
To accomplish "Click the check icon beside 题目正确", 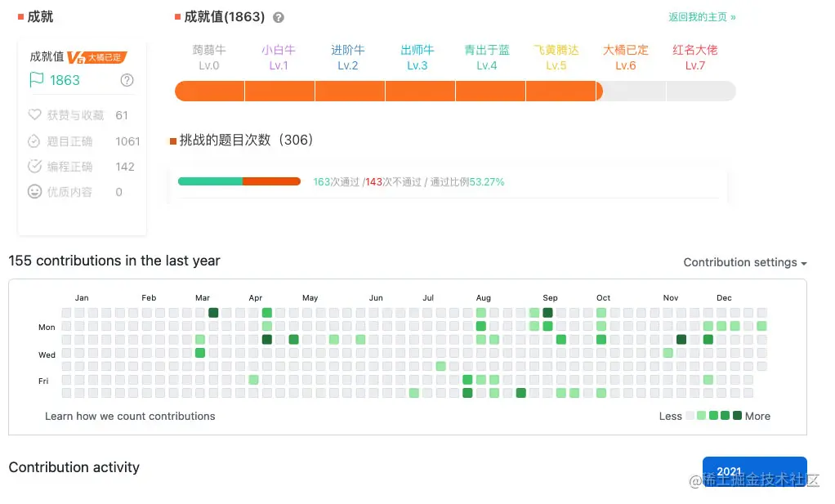I will click(x=33, y=141).
